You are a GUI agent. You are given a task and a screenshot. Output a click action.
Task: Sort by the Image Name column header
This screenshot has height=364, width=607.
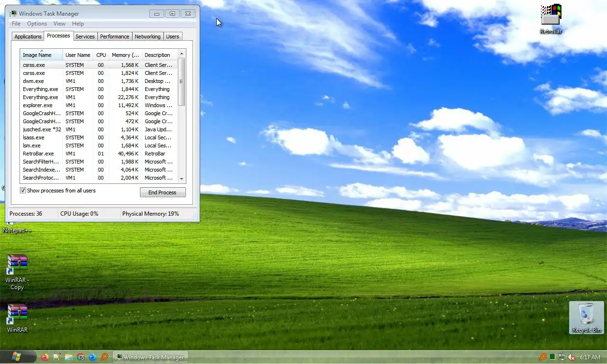[41, 55]
